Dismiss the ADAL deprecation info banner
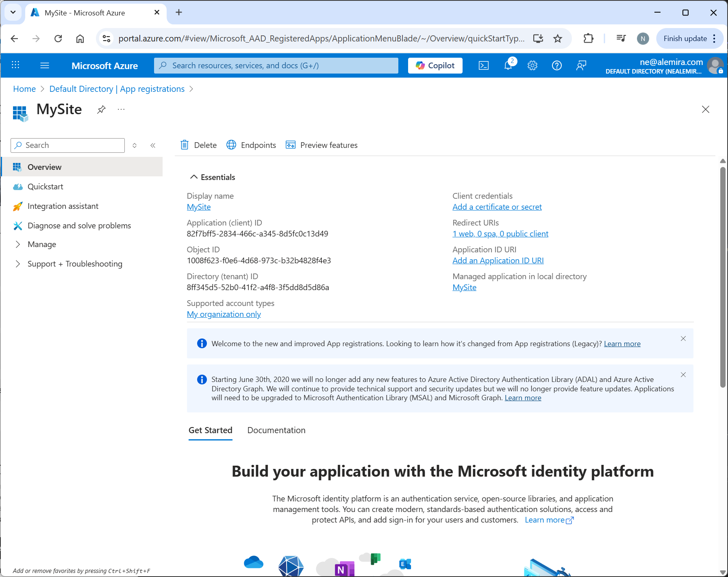 [683, 375]
